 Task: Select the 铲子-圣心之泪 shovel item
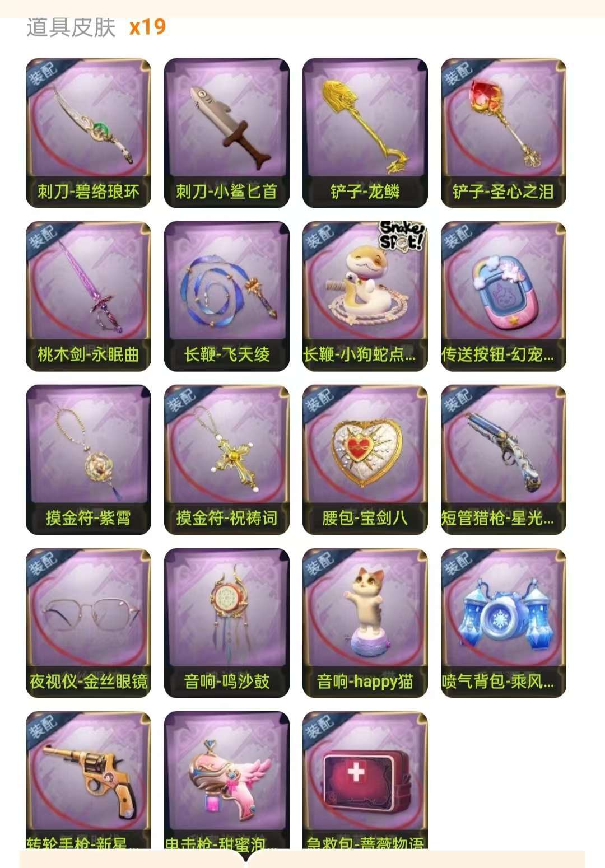504,133
